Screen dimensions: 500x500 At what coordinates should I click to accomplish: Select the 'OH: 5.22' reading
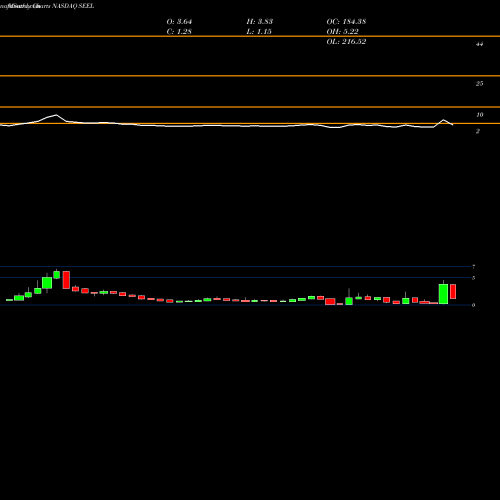point(342,31)
